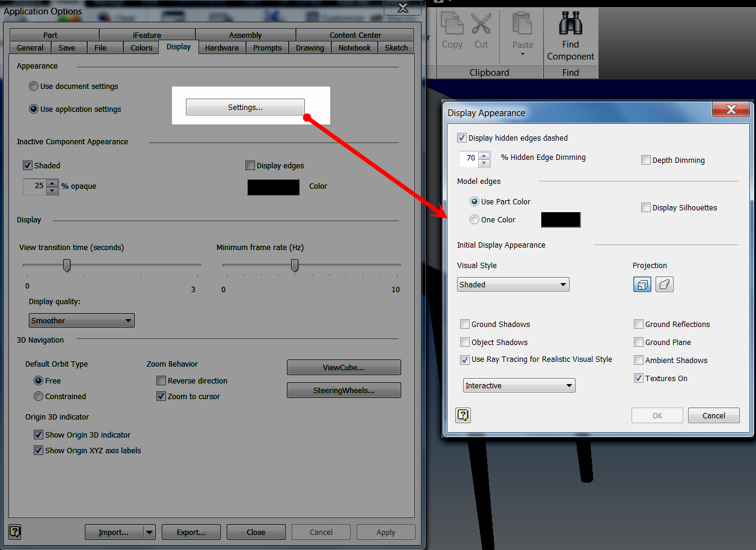Enable the Depth Dimming checkbox
The image size is (756, 550).
(x=646, y=159)
